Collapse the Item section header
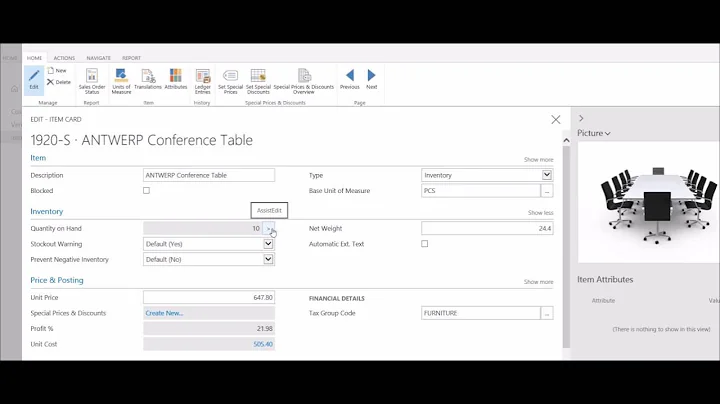Viewport: 720px width, 404px height. pos(38,158)
